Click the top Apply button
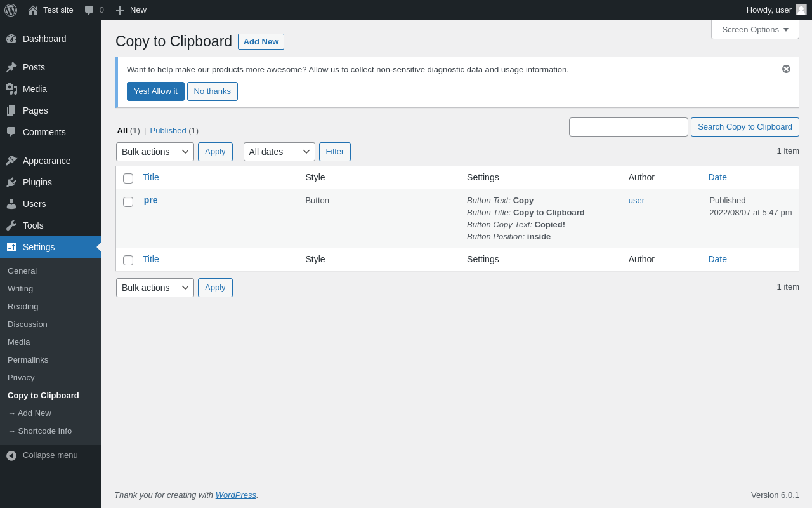The height and width of the screenshot is (508, 812). (x=215, y=152)
